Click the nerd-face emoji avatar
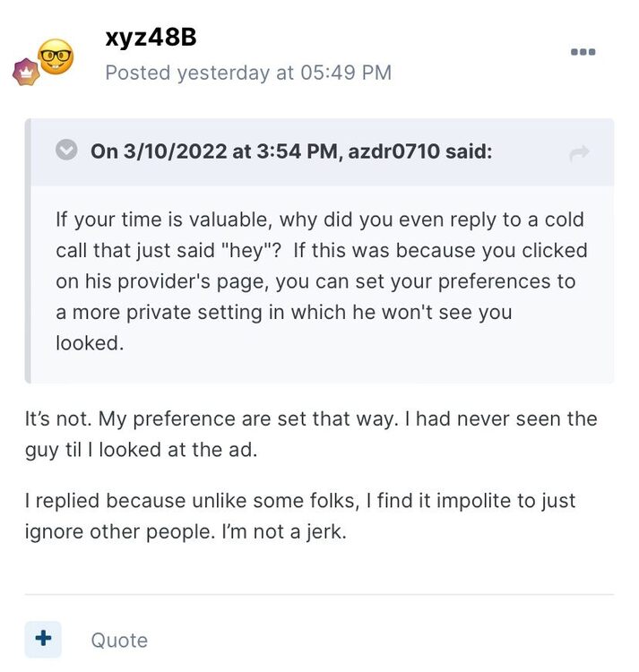Image resolution: width=639 pixels, height=672 pixels. tap(56, 57)
